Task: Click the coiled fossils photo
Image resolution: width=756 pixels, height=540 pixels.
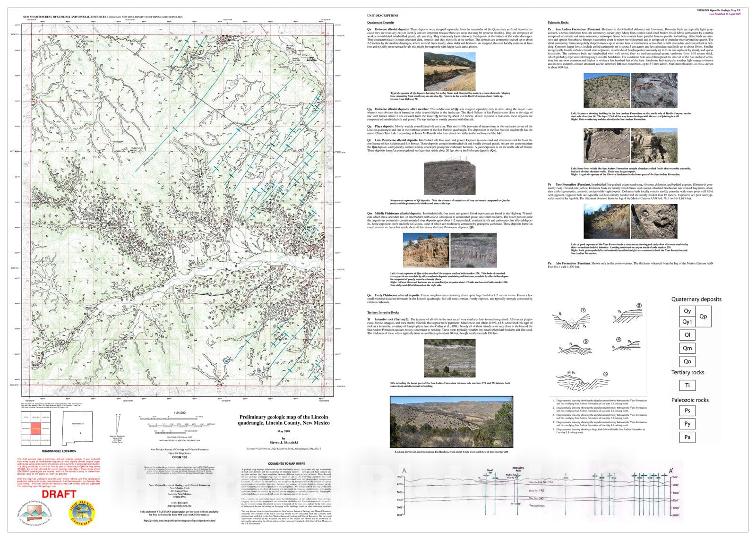Action: click(607, 146)
